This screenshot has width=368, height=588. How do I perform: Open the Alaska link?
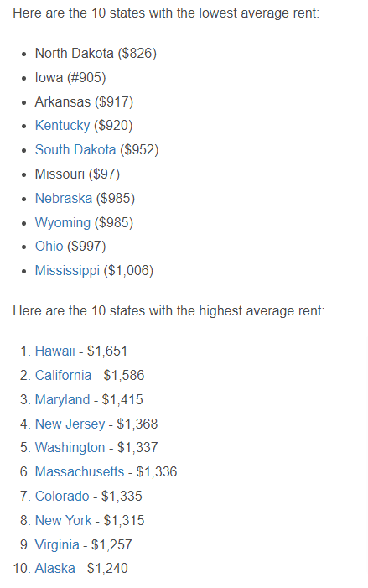(x=55, y=569)
